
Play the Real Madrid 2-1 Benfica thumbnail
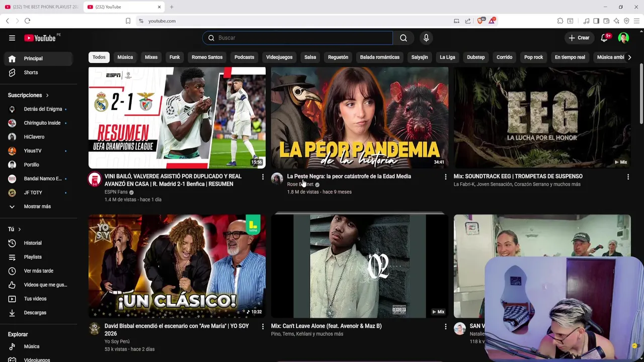pos(177,118)
